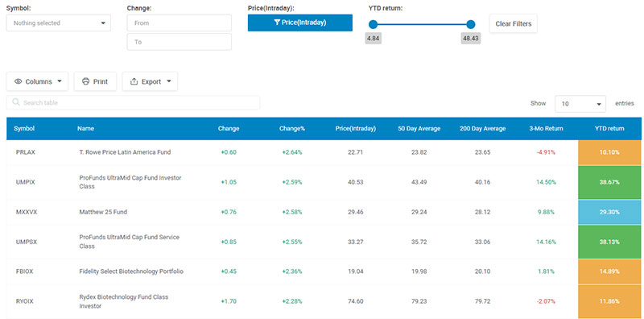Click the magnifier icon in search table
The image size is (644, 319).
pyautogui.click(x=16, y=102)
